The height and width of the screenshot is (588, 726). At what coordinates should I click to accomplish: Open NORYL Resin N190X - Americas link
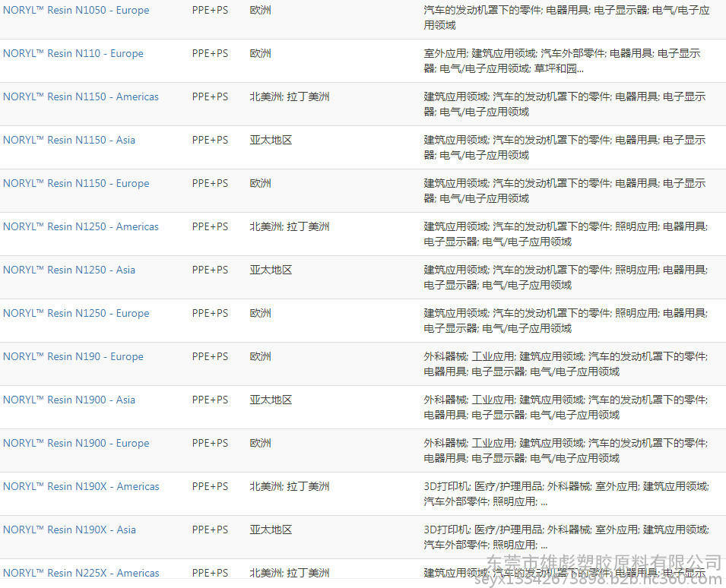[81, 487]
